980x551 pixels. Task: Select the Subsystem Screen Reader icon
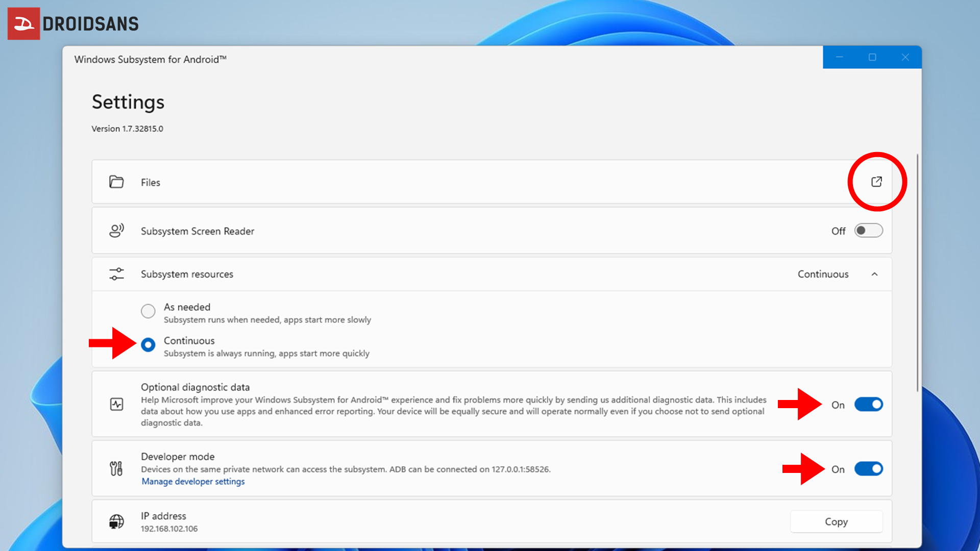[x=116, y=231]
